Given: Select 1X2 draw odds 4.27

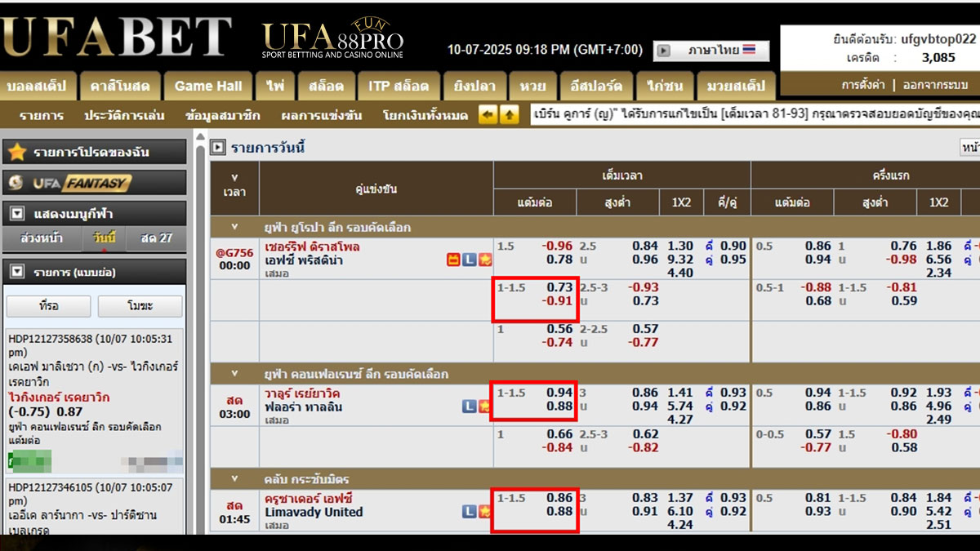Looking at the screenshot, I should tap(679, 420).
